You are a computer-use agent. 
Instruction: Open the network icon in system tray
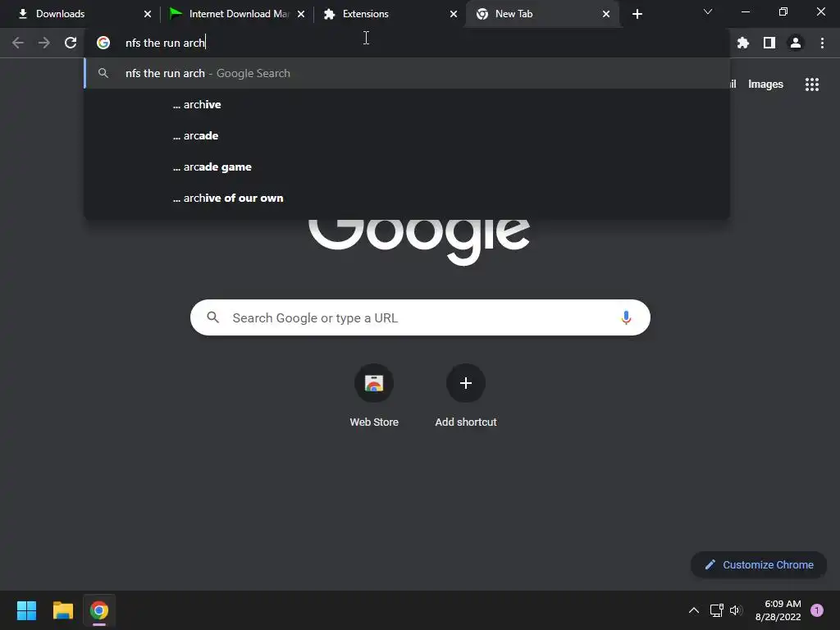point(716,610)
